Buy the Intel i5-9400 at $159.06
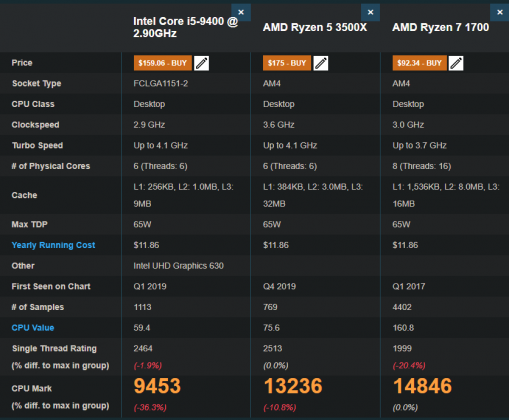Image resolution: width=509 pixels, height=420 pixels. 163,63
